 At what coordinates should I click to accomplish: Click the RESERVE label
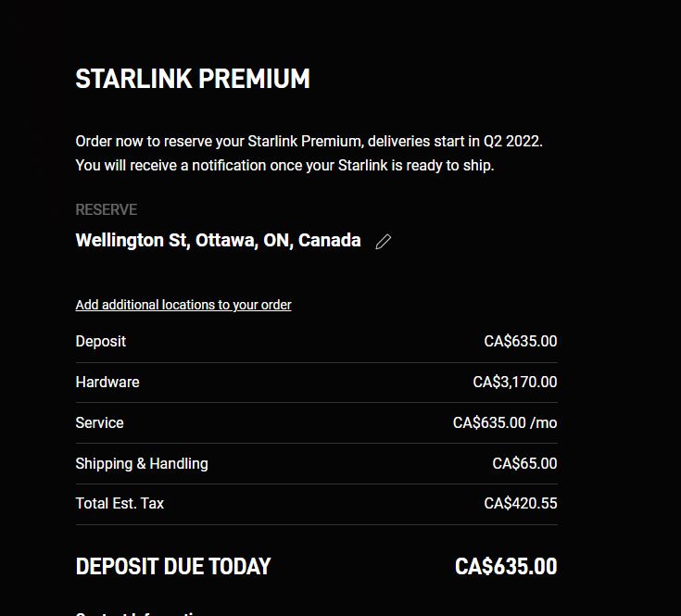tap(107, 210)
